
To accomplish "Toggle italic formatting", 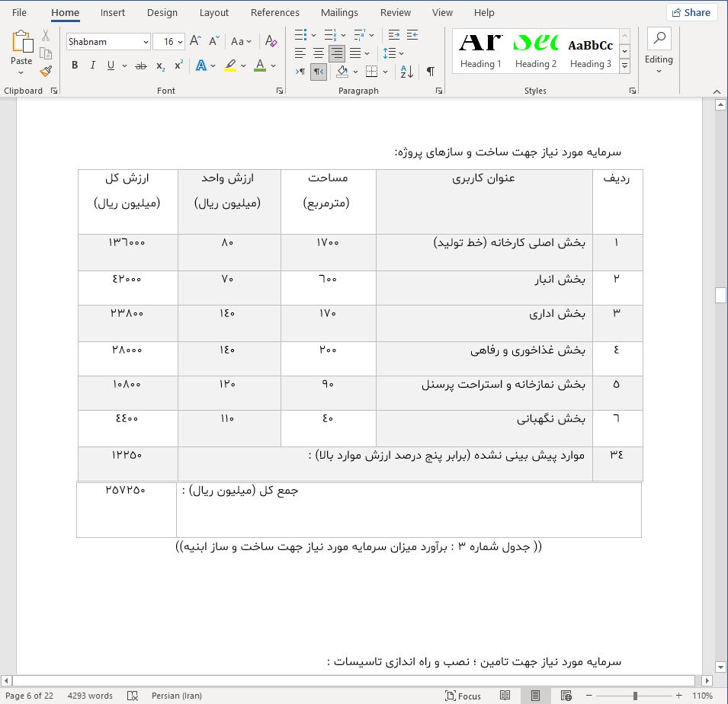I will [93, 66].
